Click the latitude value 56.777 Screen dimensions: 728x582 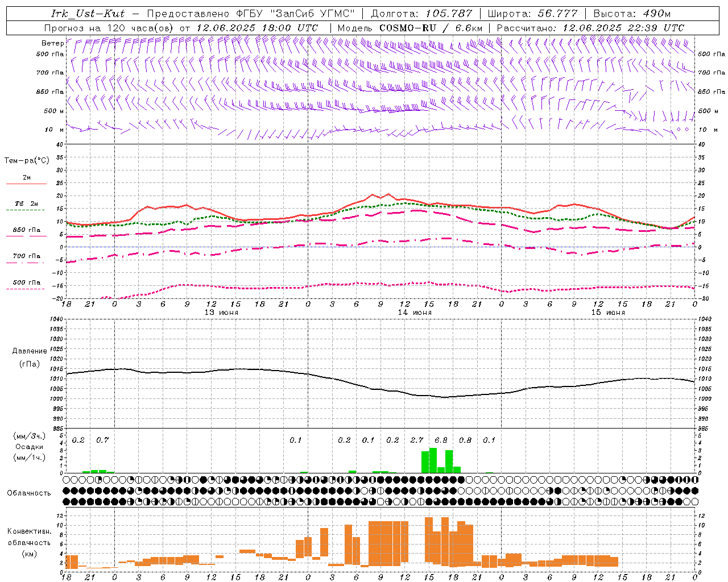557,14
